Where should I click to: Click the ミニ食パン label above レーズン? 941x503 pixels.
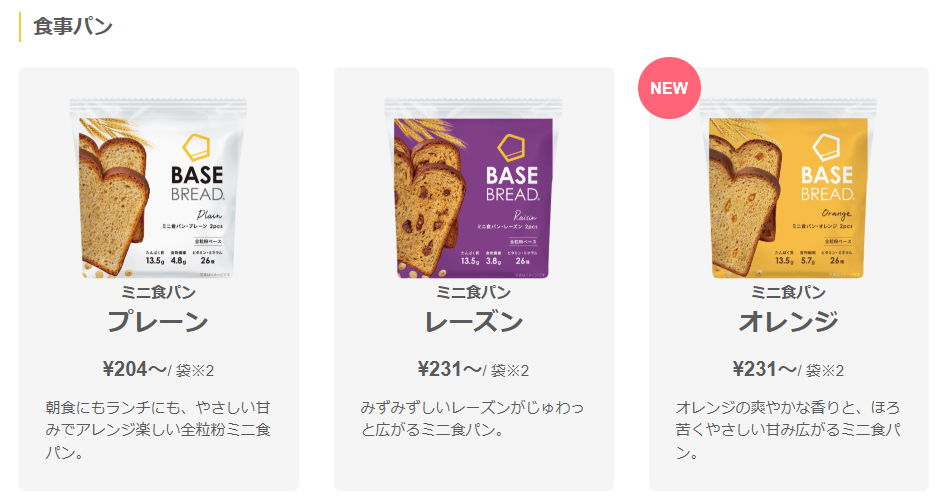click(474, 292)
